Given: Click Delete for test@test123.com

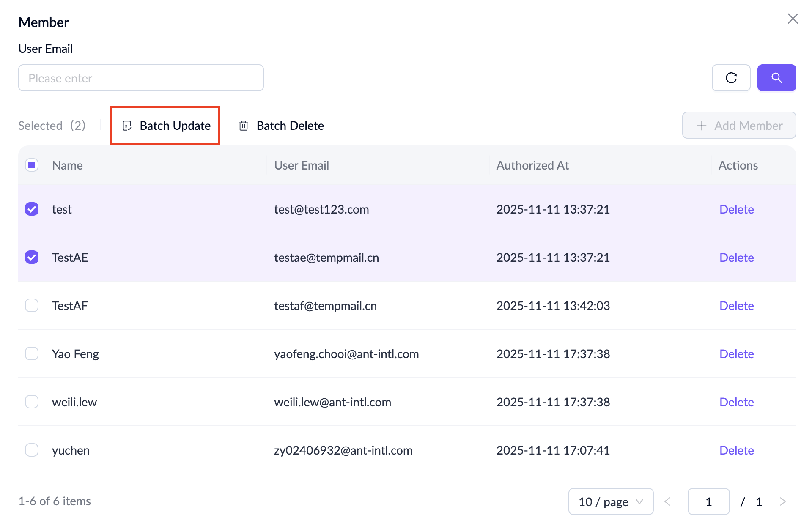Looking at the screenshot, I should tap(736, 209).
